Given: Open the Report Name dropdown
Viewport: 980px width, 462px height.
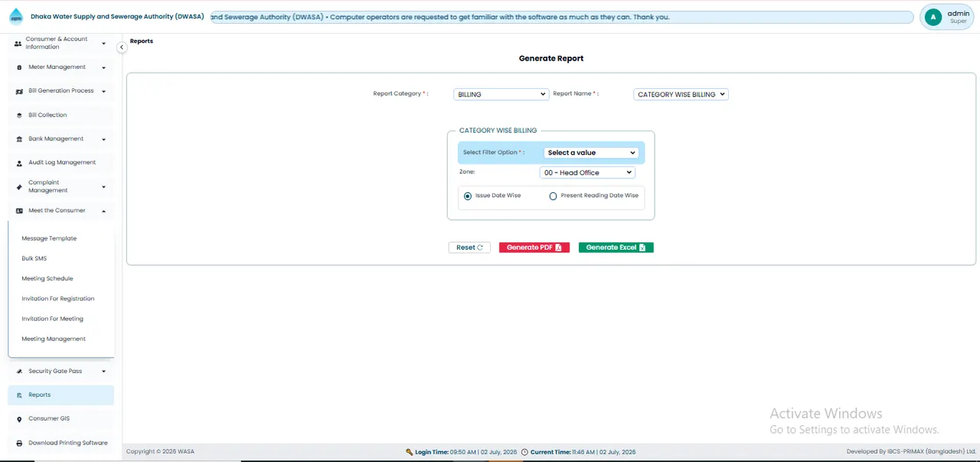Looking at the screenshot, I should pyautogui.click(x=681, y=94).
